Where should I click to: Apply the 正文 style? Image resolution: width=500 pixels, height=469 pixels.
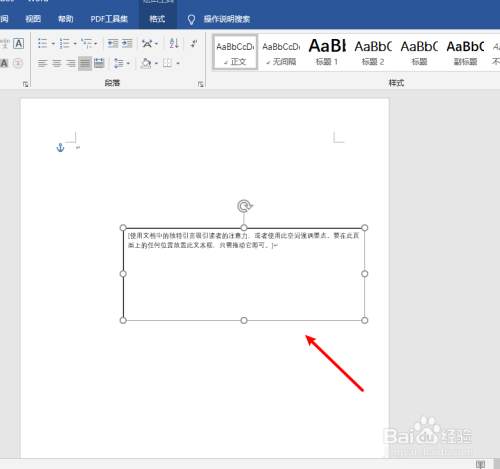pyautogui.click(x=235, y=52)
